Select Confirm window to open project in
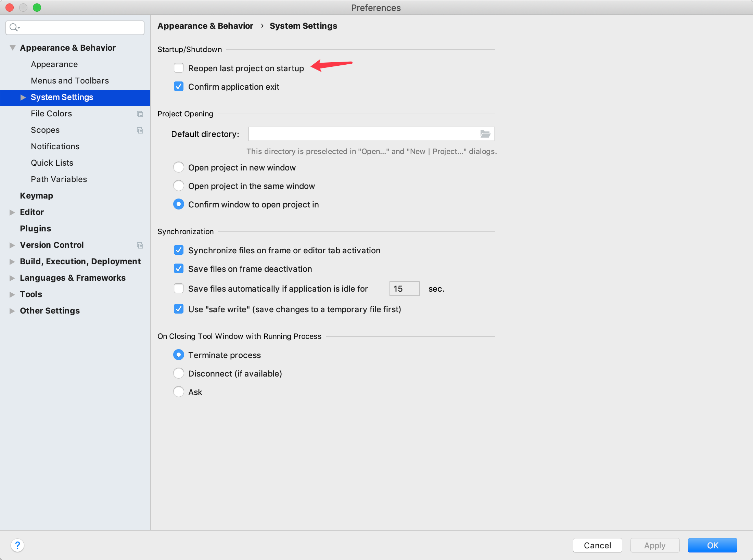 pyautogui.click(x=179, y=204)
